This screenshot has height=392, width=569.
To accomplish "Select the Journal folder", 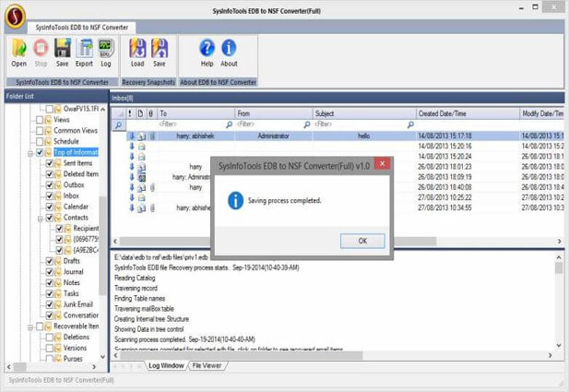I will pos(73,272).
